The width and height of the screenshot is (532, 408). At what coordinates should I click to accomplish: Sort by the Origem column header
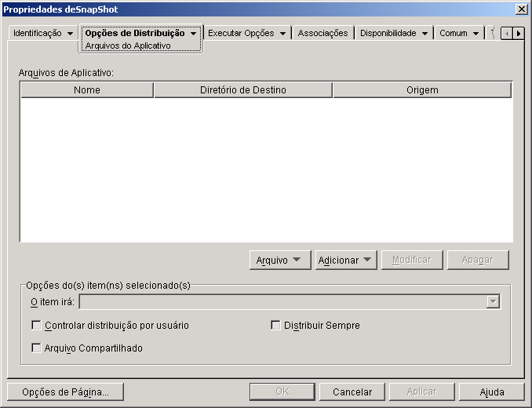tap(422, 90)
